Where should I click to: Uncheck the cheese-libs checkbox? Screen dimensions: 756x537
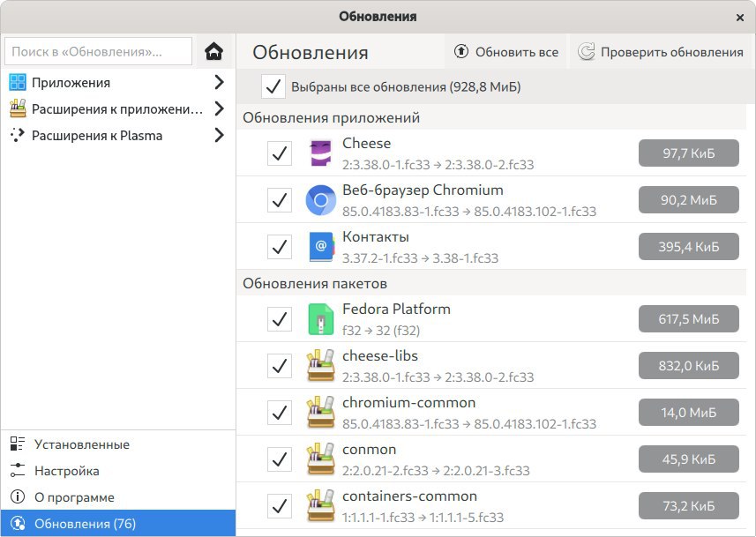[x=280, y=366]
